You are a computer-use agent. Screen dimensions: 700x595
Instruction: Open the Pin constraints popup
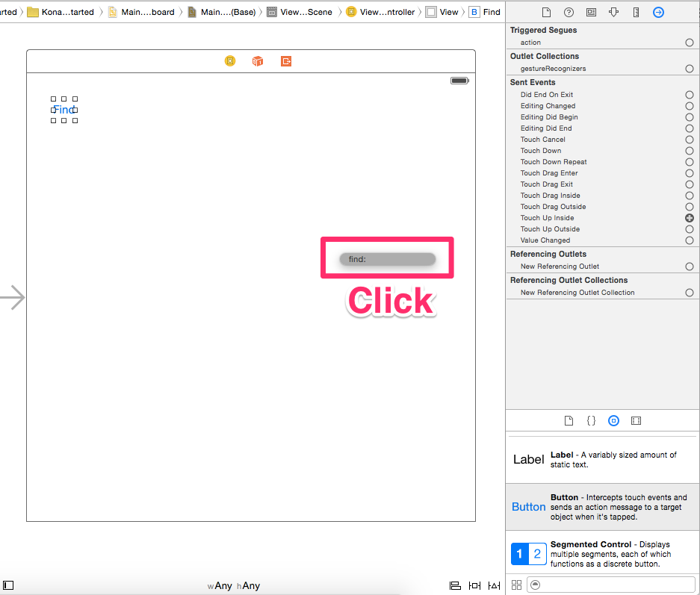(474, 586)
